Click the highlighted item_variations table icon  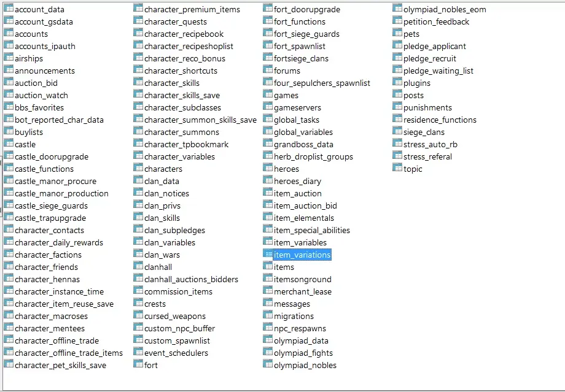click(x=268, y=254)
